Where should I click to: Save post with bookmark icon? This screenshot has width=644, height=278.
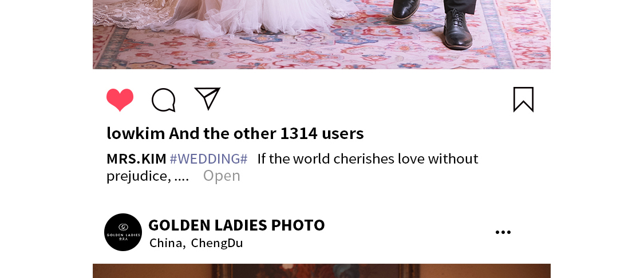tap(523, 100)
